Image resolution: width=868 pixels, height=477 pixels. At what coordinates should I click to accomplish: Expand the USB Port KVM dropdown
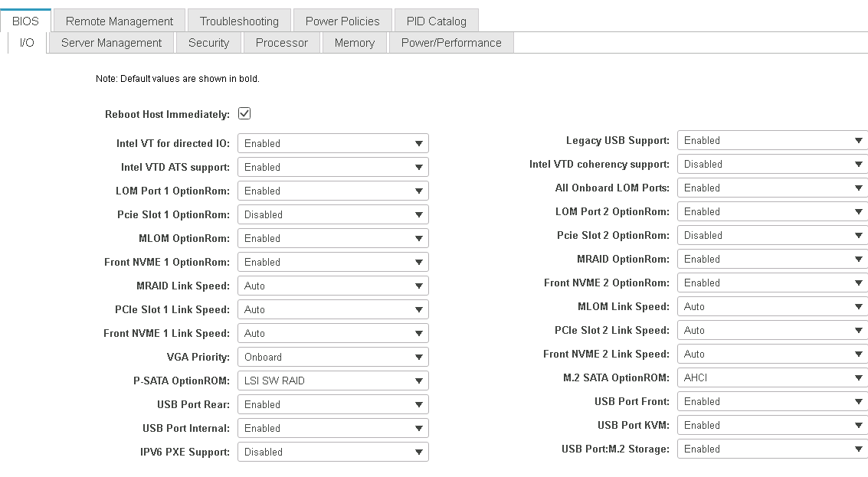pos(772,425)
